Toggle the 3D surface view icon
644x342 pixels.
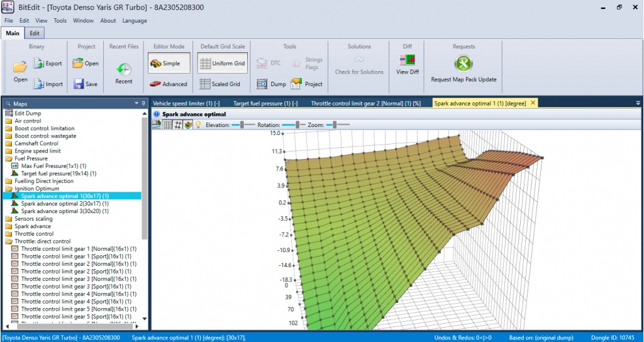pos(188,124)
